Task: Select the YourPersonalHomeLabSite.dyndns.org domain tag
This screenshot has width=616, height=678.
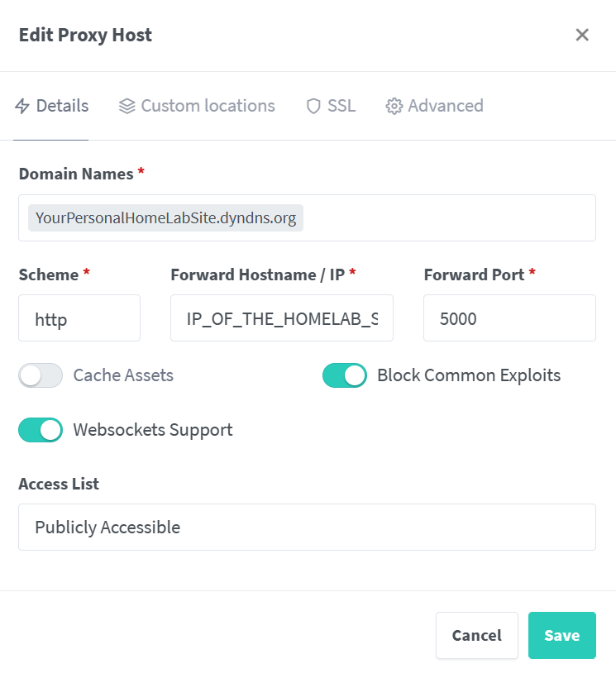Action: pos(164,217)
